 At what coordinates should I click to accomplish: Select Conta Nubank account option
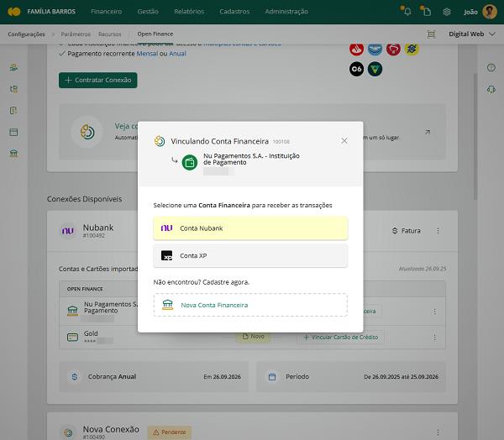[250, 228]
